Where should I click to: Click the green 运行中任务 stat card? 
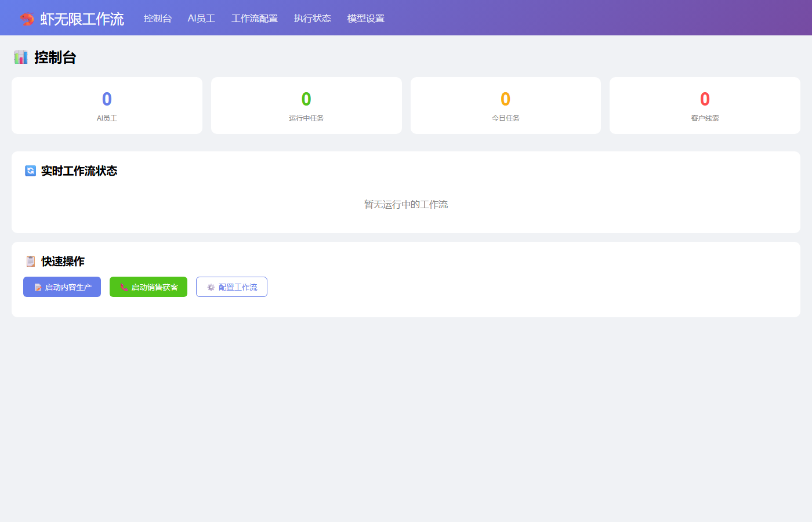(306, 106)
